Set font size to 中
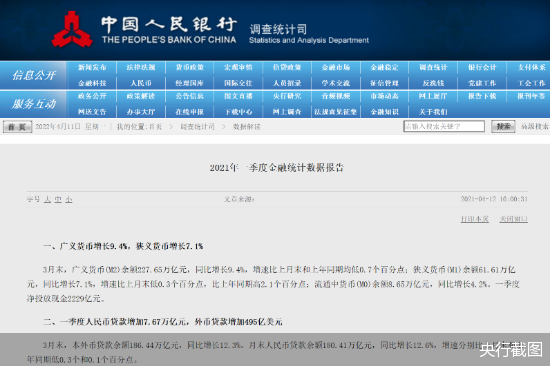This screenshot has width=550, height=366. tap(58, 199)
